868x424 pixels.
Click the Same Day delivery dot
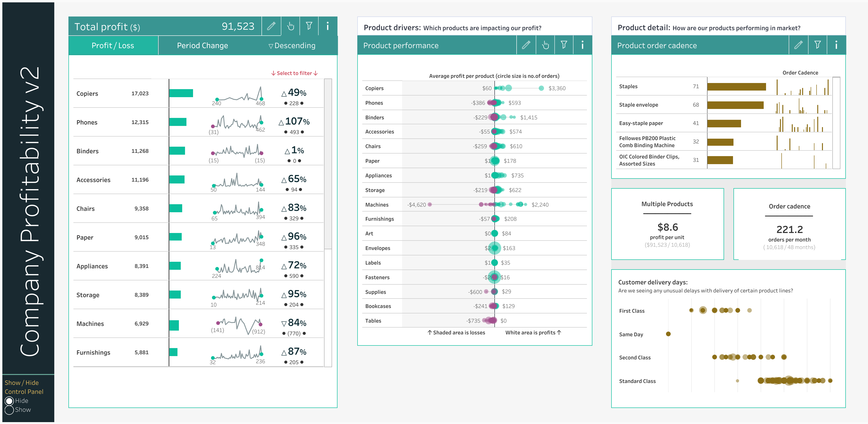tap(668, 334)
